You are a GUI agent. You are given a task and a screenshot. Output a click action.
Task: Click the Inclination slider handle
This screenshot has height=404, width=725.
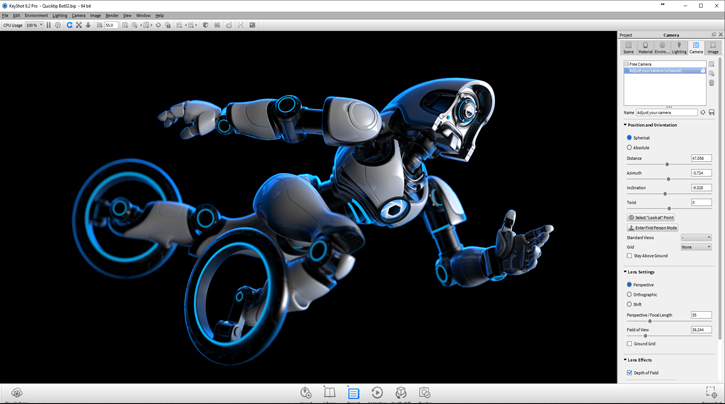pyautogui.click(x=665, y=194)
